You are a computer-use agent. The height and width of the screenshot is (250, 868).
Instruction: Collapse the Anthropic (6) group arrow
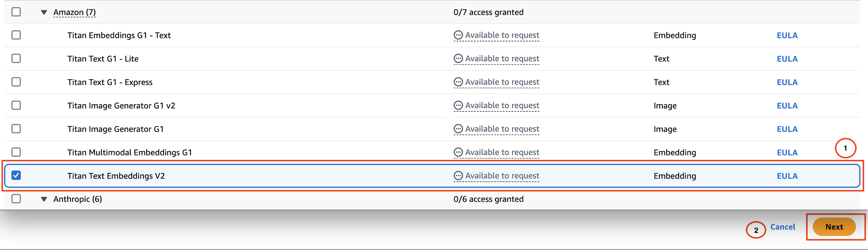click(x=44, y=199)
